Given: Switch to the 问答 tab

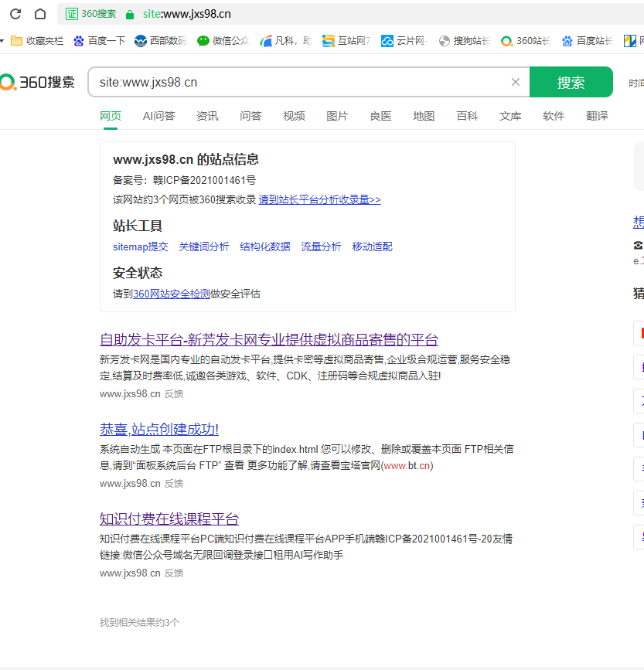Looking at the screenshot, I should (x=250, y=116).
